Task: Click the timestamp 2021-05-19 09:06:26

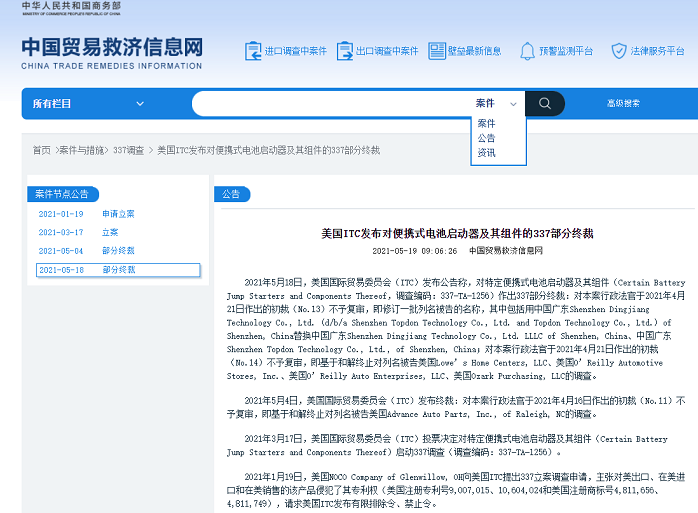Action: [414, 251]
